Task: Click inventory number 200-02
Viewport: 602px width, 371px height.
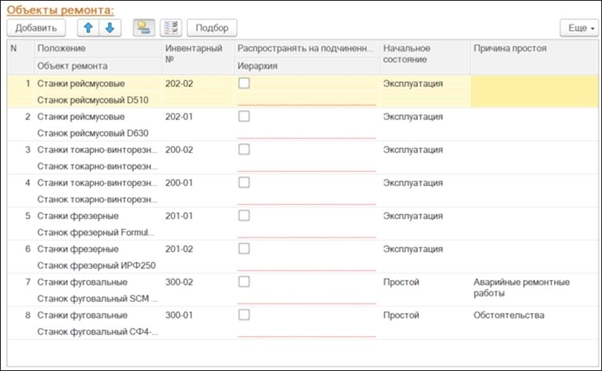Action: click(x=179, y=149)
